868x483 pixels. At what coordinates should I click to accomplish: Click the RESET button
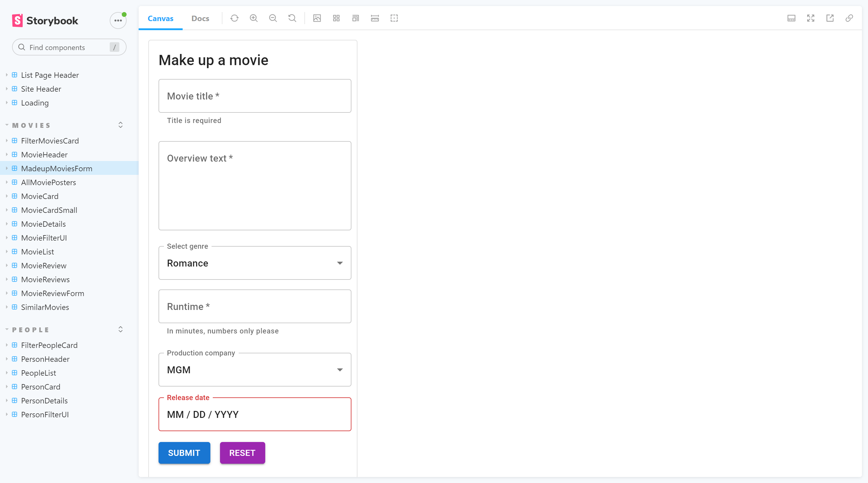(242, 453)
